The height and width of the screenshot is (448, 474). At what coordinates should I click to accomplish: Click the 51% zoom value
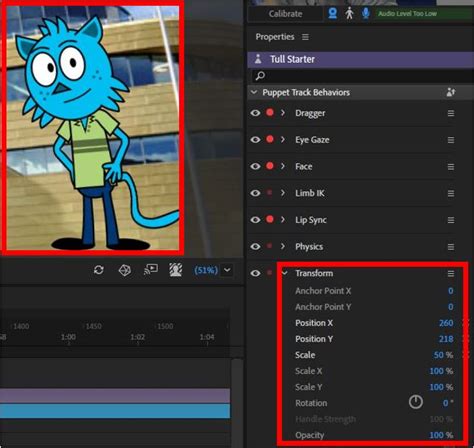206,270
